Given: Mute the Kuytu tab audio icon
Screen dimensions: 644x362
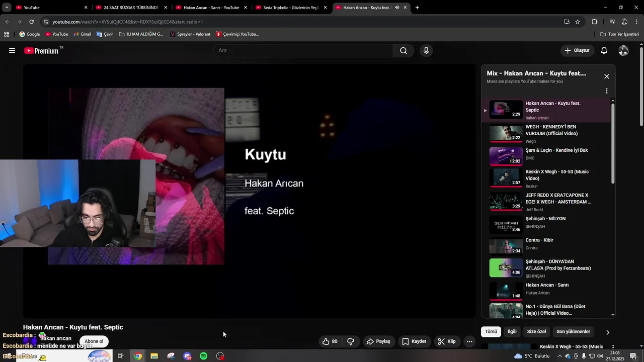Looking at the screenshot, I should coord(397,8).
